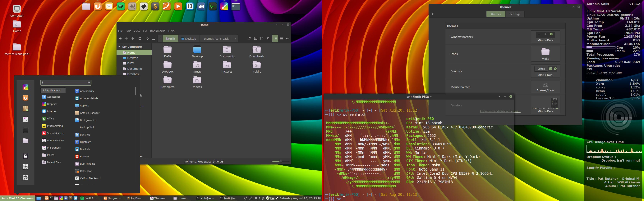644x201 pixels.
Task: Launch Catfish File Search from menu list
Action: [x=88, y=178]
